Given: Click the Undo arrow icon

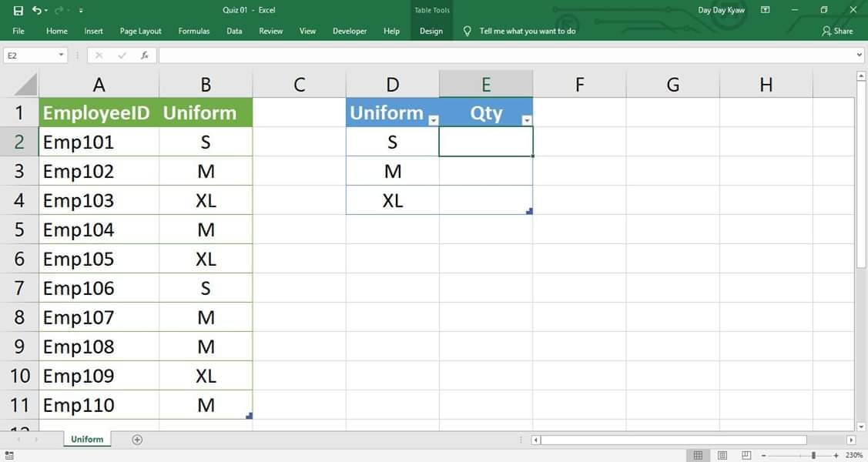Looking at the screenshot, I should (x=36, y=10).
